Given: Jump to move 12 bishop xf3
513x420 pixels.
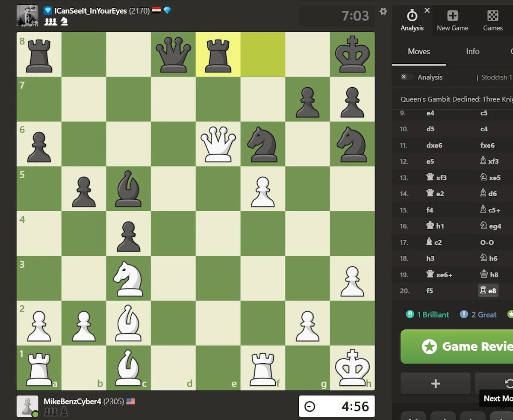Looking at the screenshot, I should (489, 162).
